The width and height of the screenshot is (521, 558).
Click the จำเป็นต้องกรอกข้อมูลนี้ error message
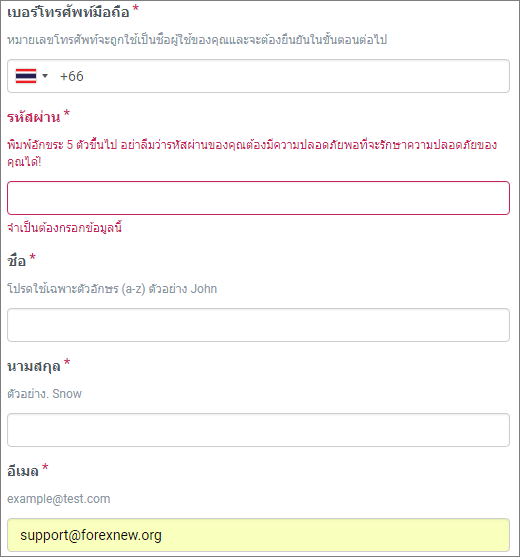(64, 227)
